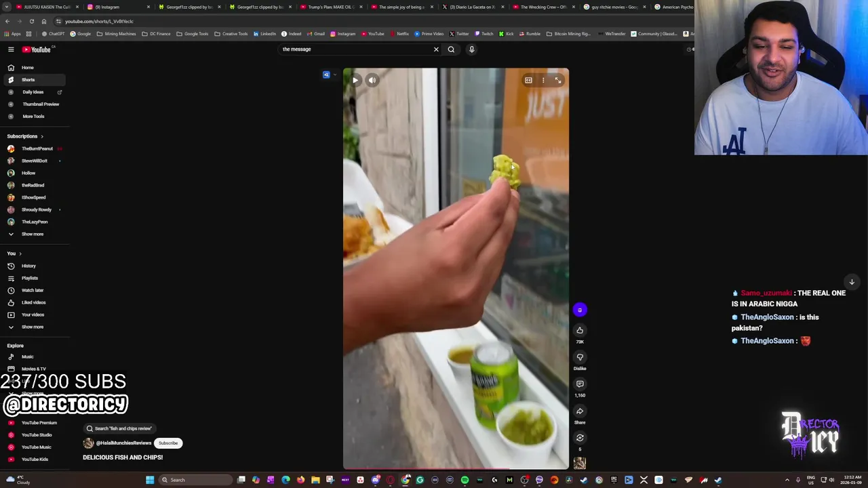Mute the Short's volume
868x488 pixels.
372,80
